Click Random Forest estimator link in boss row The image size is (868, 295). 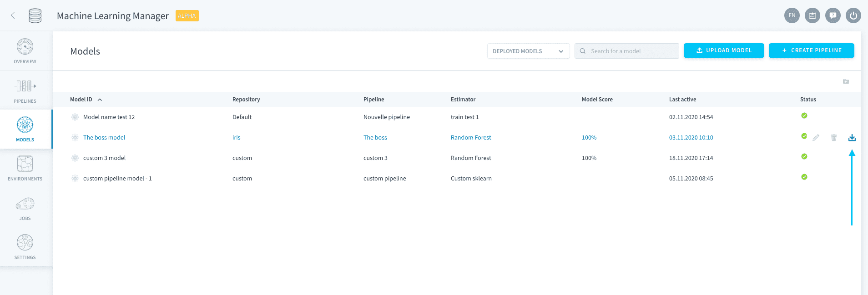[x=471, y=137]
